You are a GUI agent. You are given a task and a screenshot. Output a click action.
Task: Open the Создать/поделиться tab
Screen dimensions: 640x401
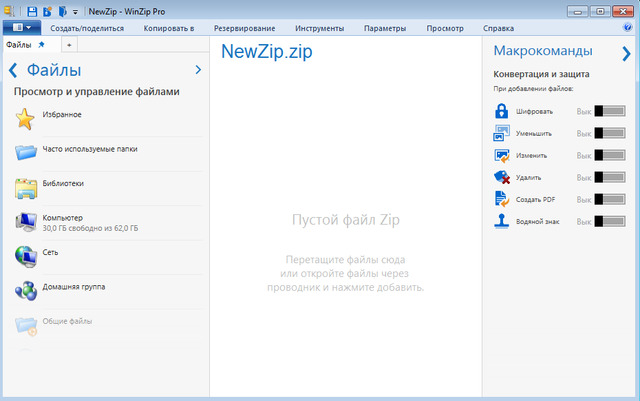coord(87,28)
